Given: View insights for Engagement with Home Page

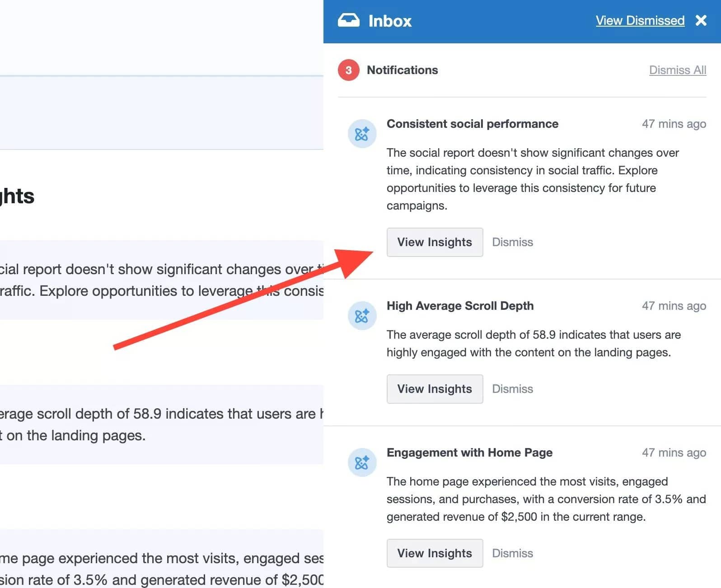Looking at the screenshot, I should pyautogui.click(x=434, y=553).
